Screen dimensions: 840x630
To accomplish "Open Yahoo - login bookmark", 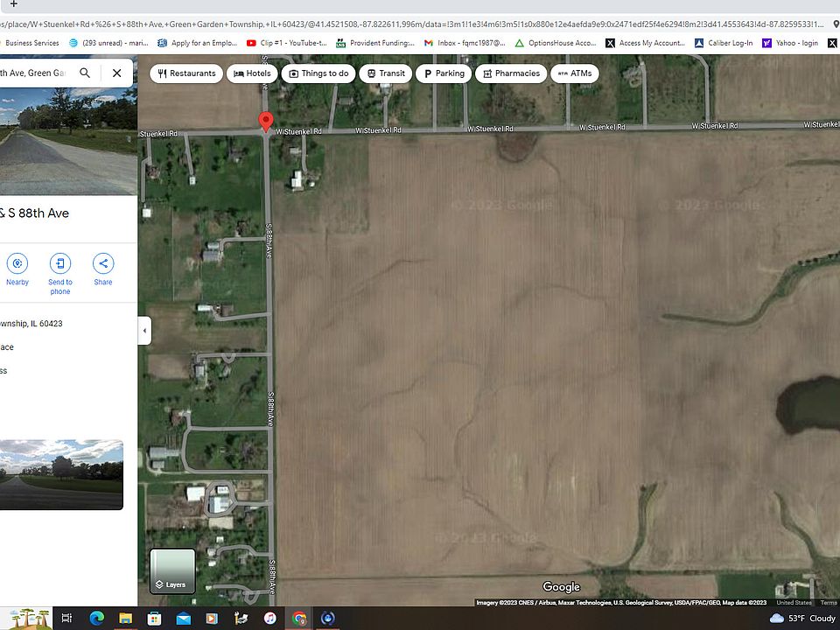I will click(x=790, y=43).
